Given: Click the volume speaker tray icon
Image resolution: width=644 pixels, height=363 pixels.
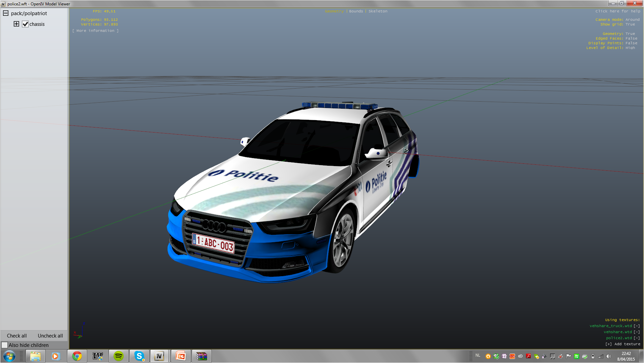Looking at the screenshot, I should [609, 356].
